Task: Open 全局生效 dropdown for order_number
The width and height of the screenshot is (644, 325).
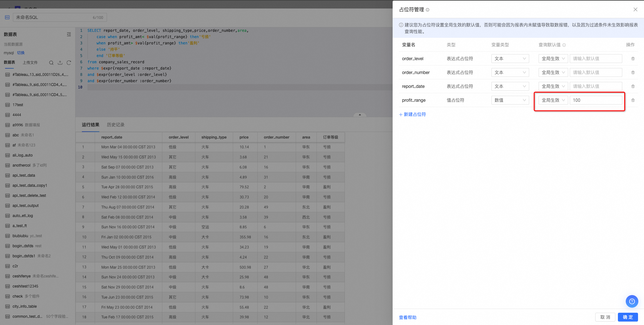Action: (553, 72)
